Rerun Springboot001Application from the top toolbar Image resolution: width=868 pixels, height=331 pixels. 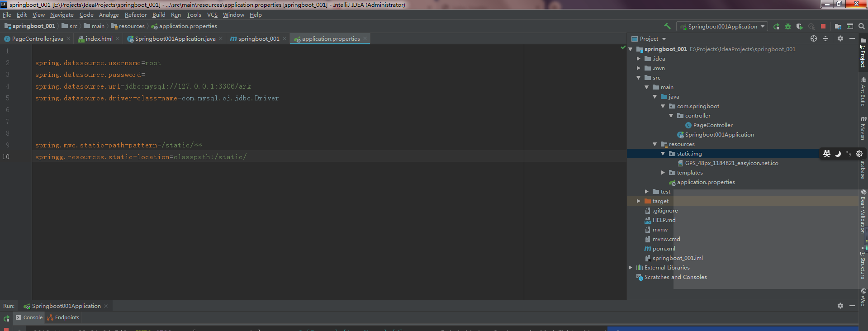pyautogui.click(x=776, y=26)
